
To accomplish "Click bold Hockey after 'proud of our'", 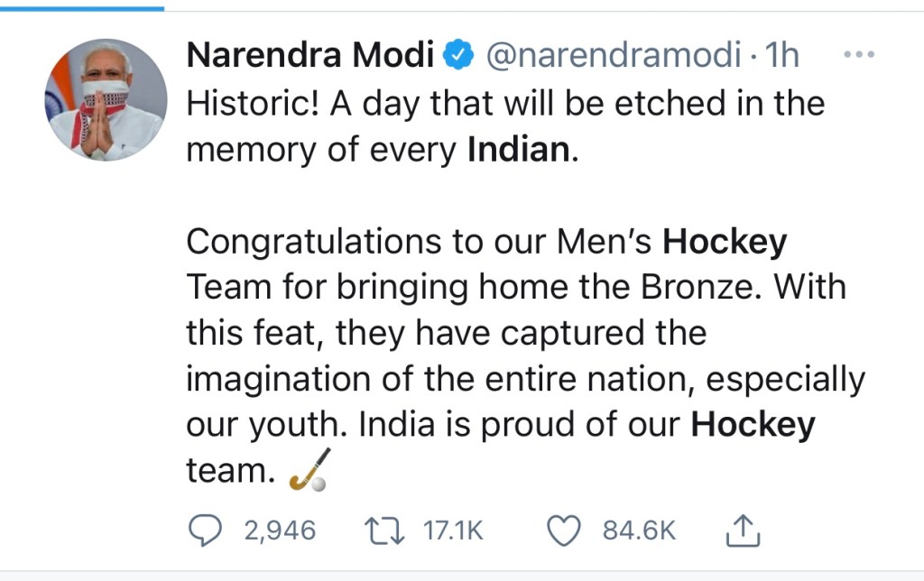I will [x=753, y=425].
